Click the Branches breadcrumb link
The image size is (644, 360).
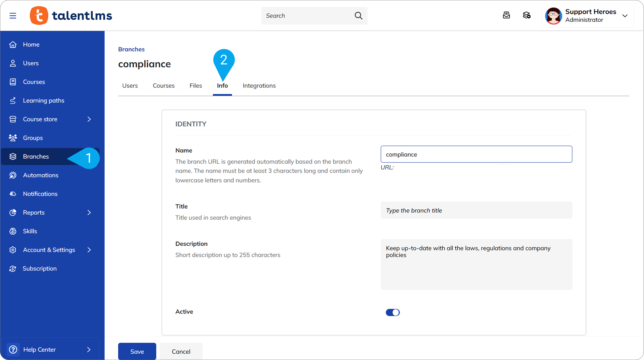coord(131,49)
